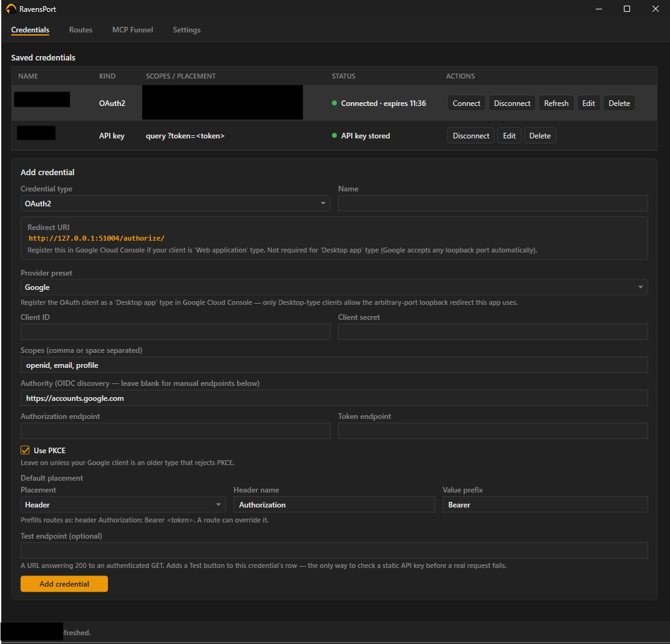This screenshot has height=644, width=670.
Task: Open the Credential type dropdown
Action: click(x=175, y=204)
